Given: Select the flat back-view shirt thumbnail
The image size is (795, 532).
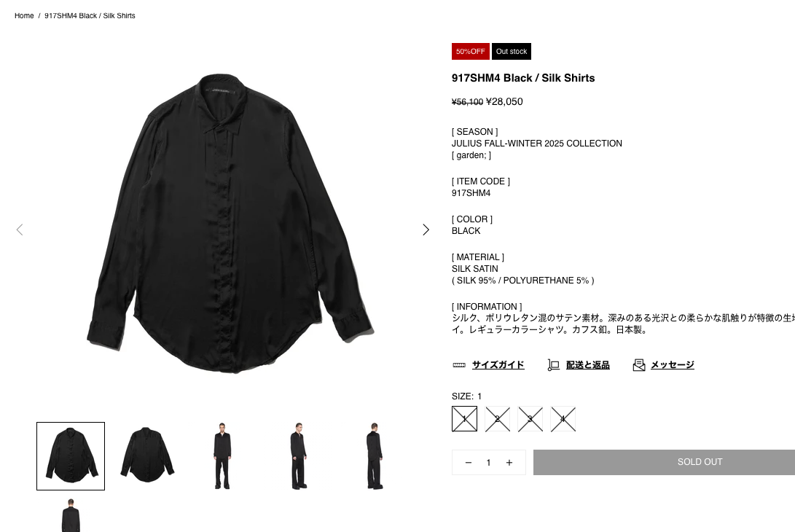Looking at the screenshot, I should coord(147,456).
